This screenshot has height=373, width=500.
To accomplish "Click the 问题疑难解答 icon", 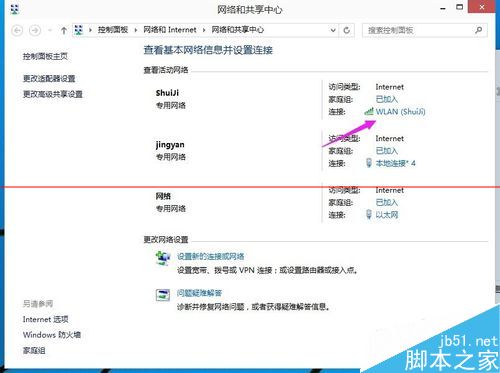I will pyautogui.click(x=163, y=295).
